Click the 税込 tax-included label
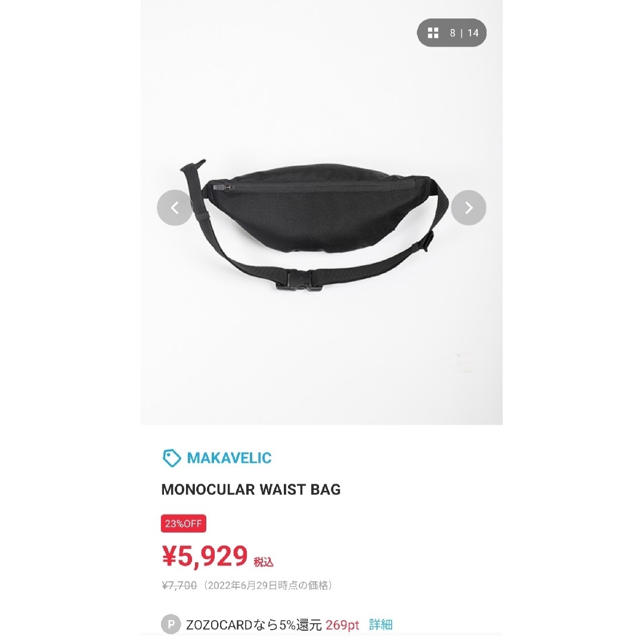Image resolution: width=644 pixels, height=644 pixels. click(264, 562)
